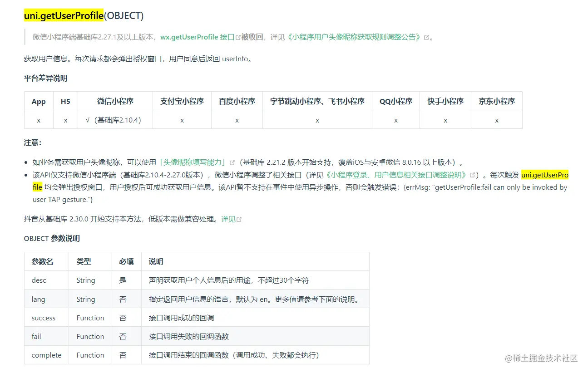Select the 微信小程序 column header
The image size is (588, 373).
(115, 101)
